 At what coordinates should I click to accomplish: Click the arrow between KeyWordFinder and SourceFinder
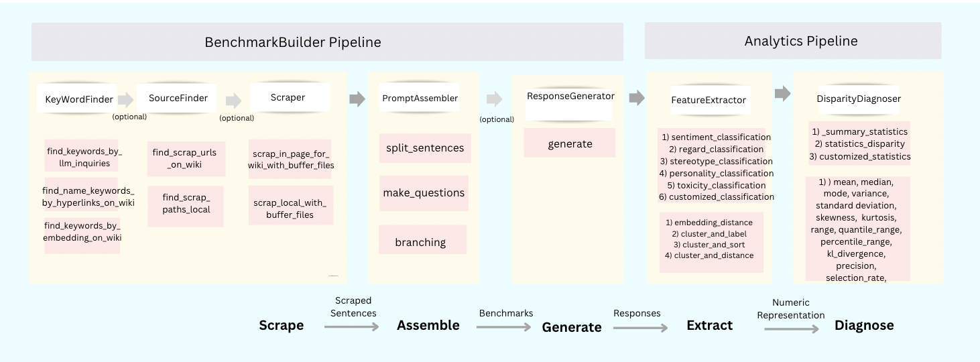126,100
